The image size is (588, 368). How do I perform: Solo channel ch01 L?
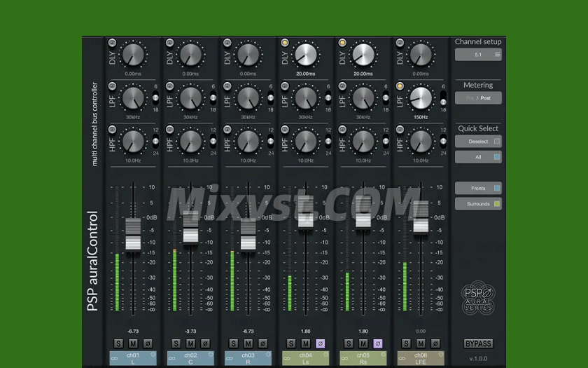pos(118,343)
